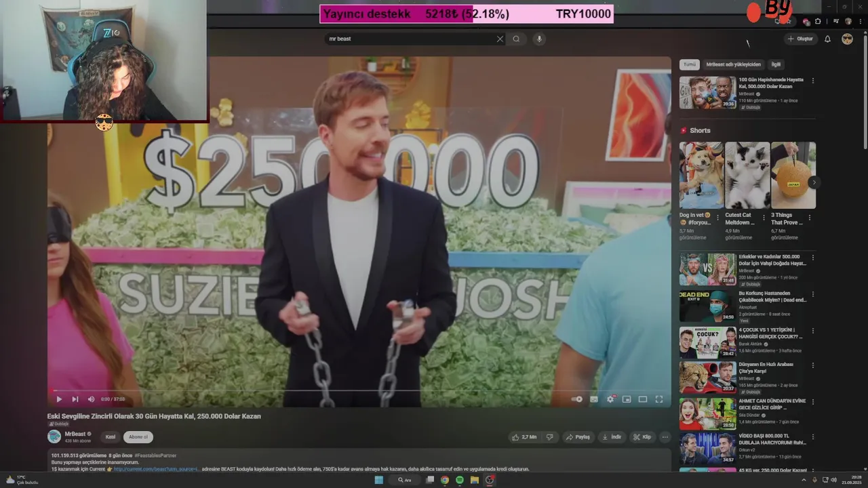868x488 pixels.
Task: Open YouTube account avatar menu
Action: [847, 39]
